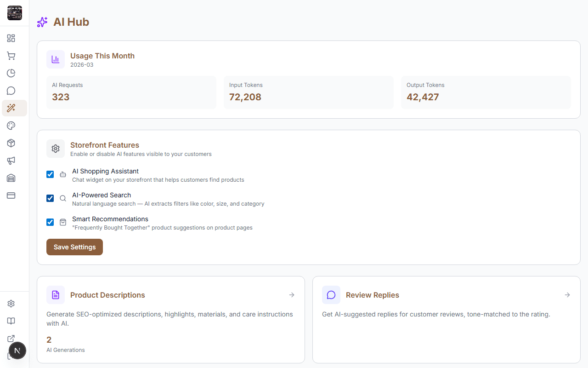The height and width of the screenshot is (368, 588).
Task: Select the credit card billing icon
Action: pos(11,195)
